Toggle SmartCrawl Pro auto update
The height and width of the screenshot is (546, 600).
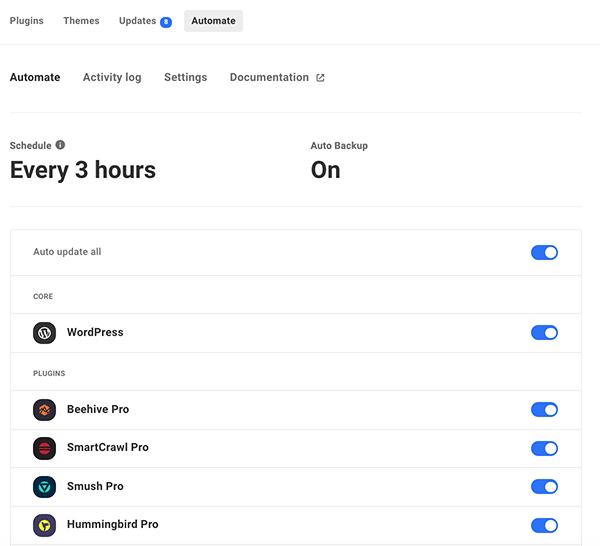pyautogui.click(x=544, y=448)
